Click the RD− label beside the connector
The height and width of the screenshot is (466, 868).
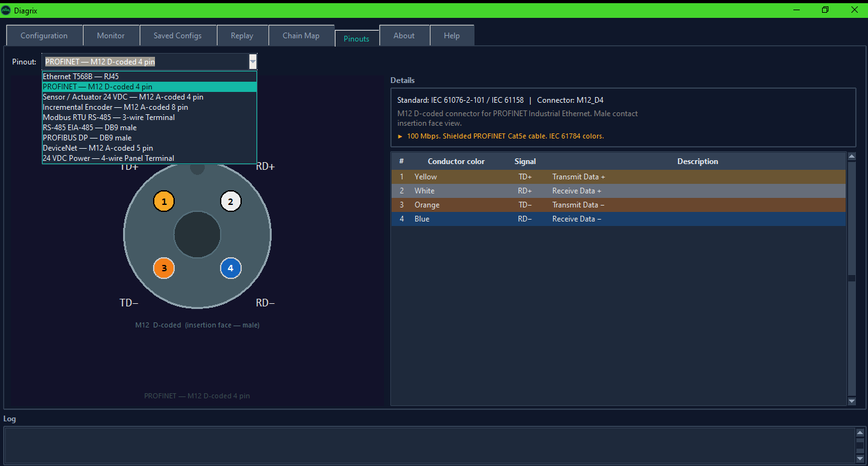coord(265,303)
